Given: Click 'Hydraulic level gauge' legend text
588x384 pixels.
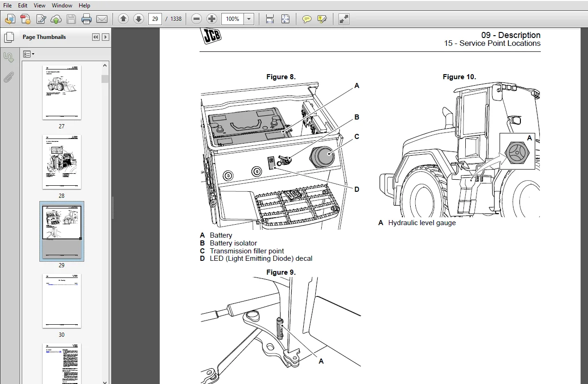Looking at the screenshot, I should pos(422,223).
